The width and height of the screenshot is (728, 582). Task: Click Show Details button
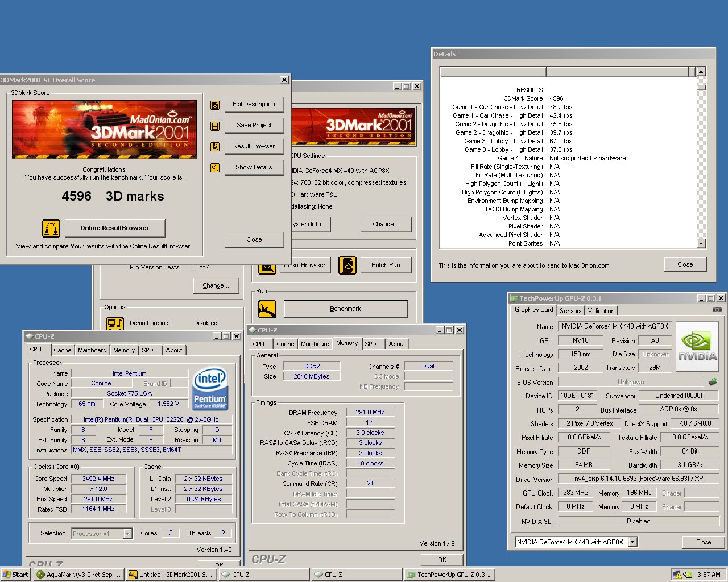click(254, 168)
